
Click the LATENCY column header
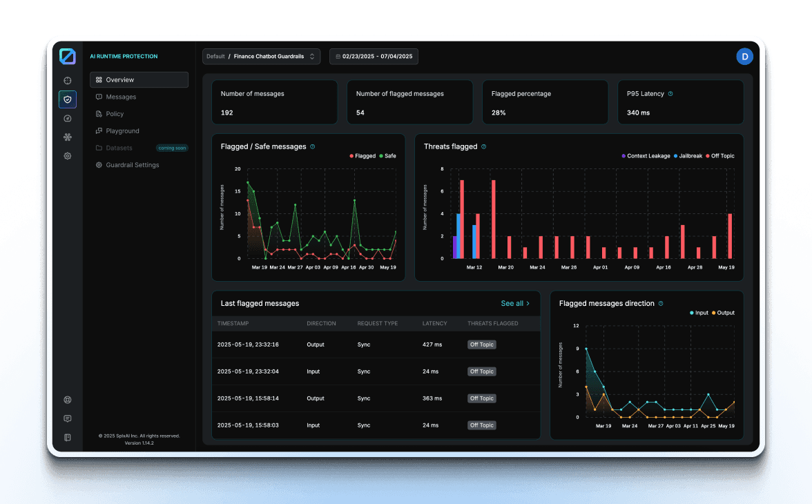tap(434, 324)
